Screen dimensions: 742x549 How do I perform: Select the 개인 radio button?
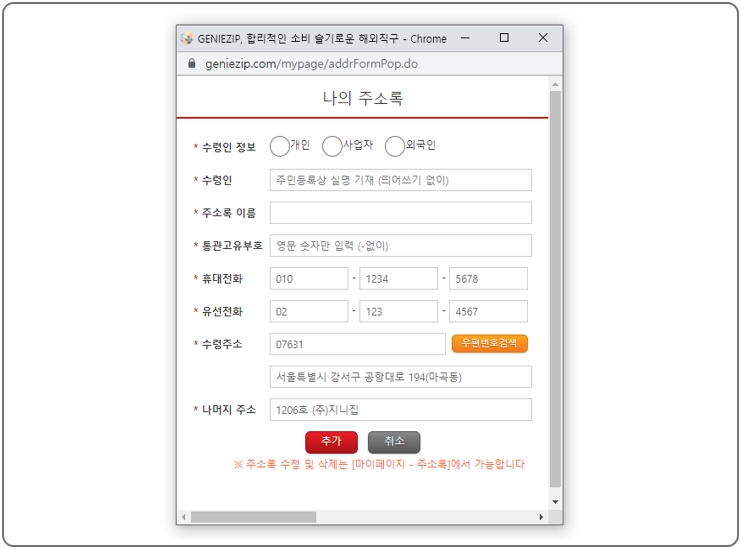coord(280,147)
